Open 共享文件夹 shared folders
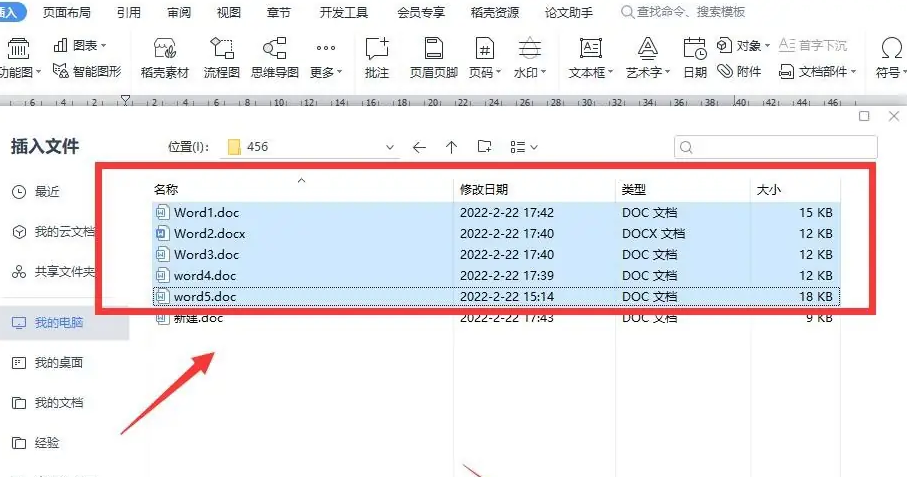 click(53, 271)
